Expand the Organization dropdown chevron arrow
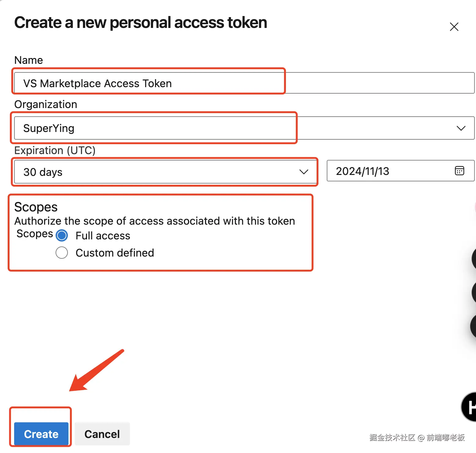The height and width of the screenshot is (453, 476). (x=461, y=128)
